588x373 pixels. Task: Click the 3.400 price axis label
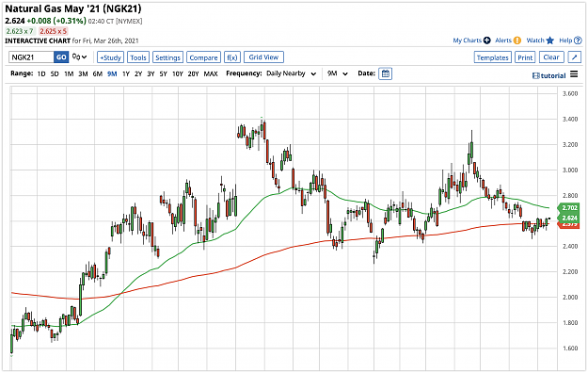(x=570, y=119)
